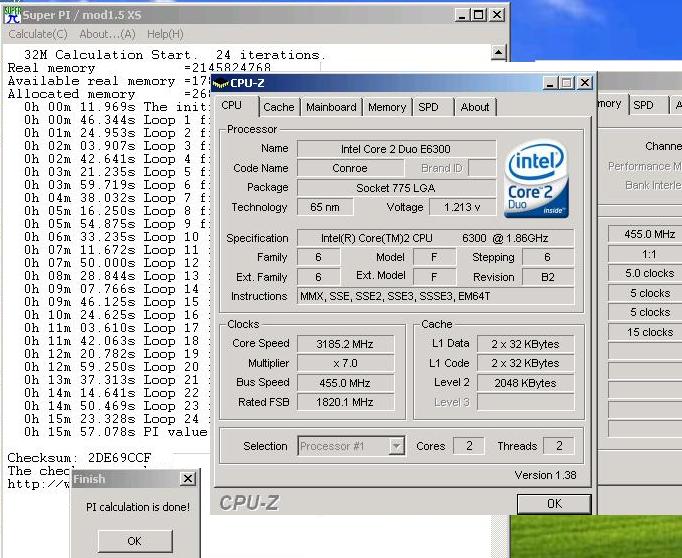Minimize the CPU-Z window
The image size is (682, 558).
point(550,83)
